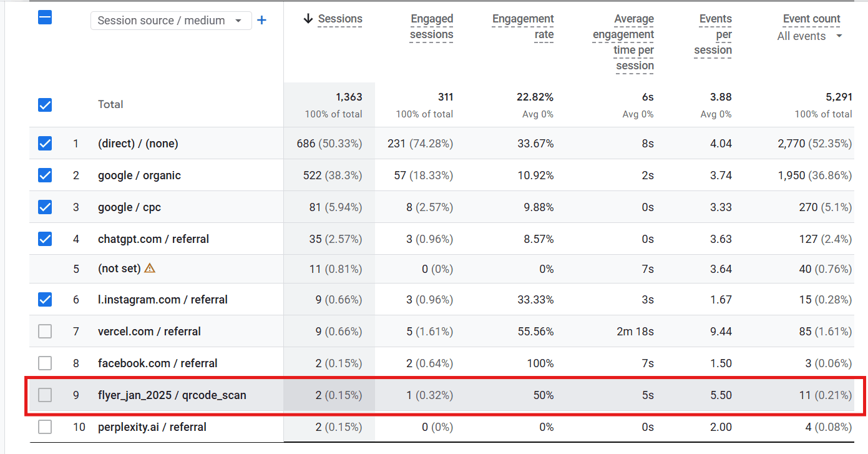Viewport: 868px width, 454px height.
Task: Click event count cell 85 (1.61%)
Action: click(x=826, y=332)
